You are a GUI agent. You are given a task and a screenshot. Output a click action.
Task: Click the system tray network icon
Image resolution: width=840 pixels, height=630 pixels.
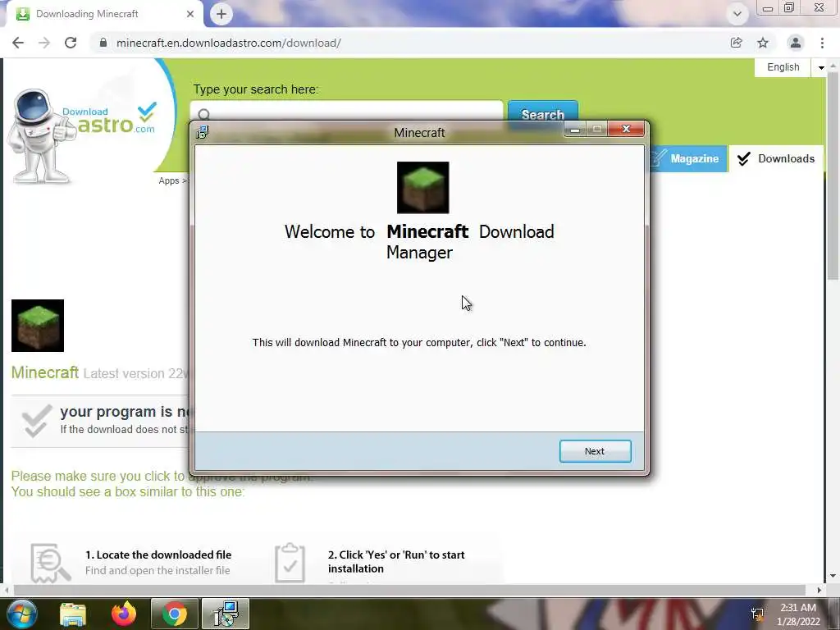pyautogui.click(x=757, y=614)
